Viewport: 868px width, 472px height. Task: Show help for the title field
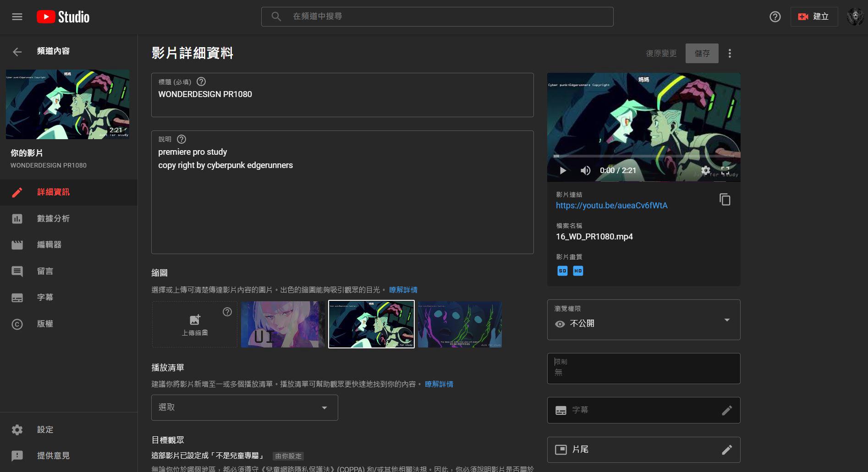(x=201, y=81)
